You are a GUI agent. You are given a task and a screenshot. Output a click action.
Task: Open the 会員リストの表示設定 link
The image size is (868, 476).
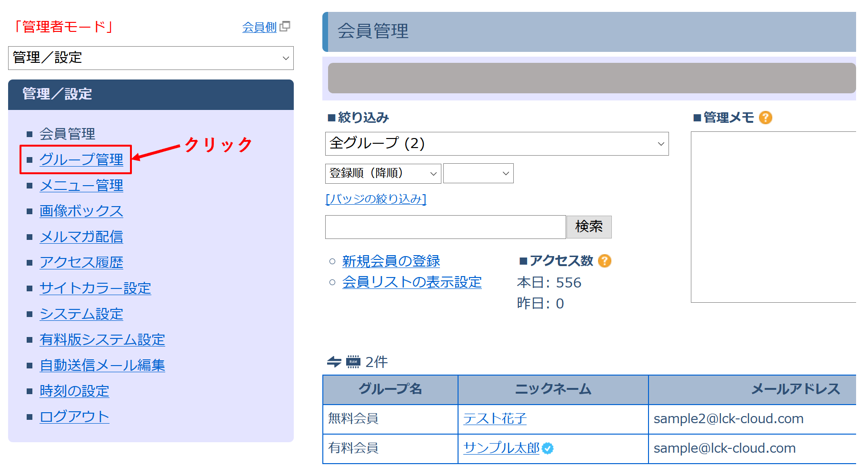tap(412, 282)
